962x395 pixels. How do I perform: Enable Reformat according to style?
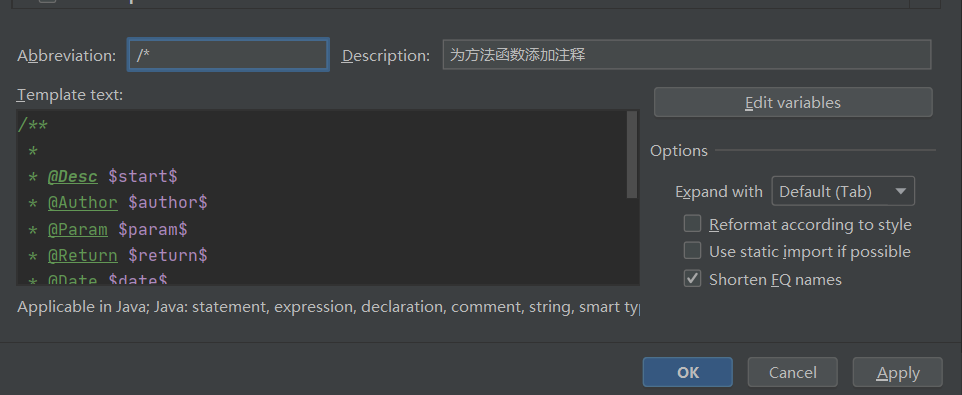[693, 224]
